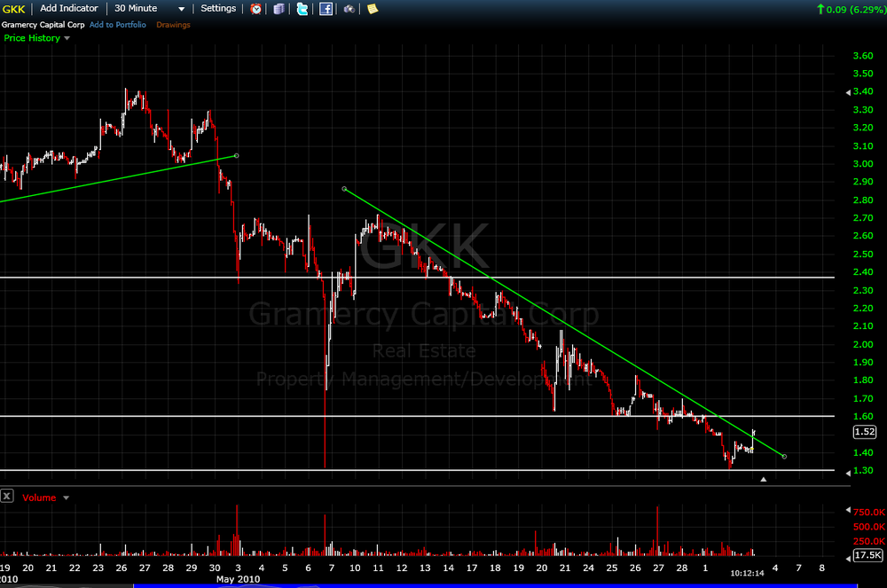Select the end handle of the descending green trendline

(784, 456)
